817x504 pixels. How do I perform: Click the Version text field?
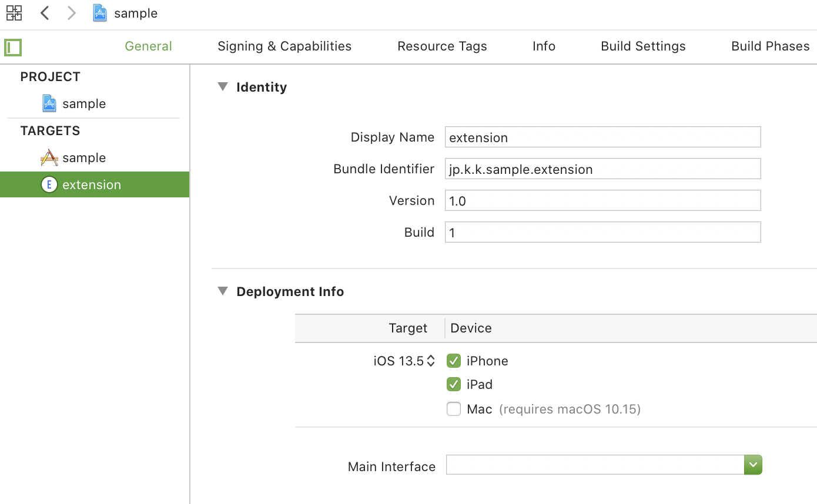click(x=603, y=200)
